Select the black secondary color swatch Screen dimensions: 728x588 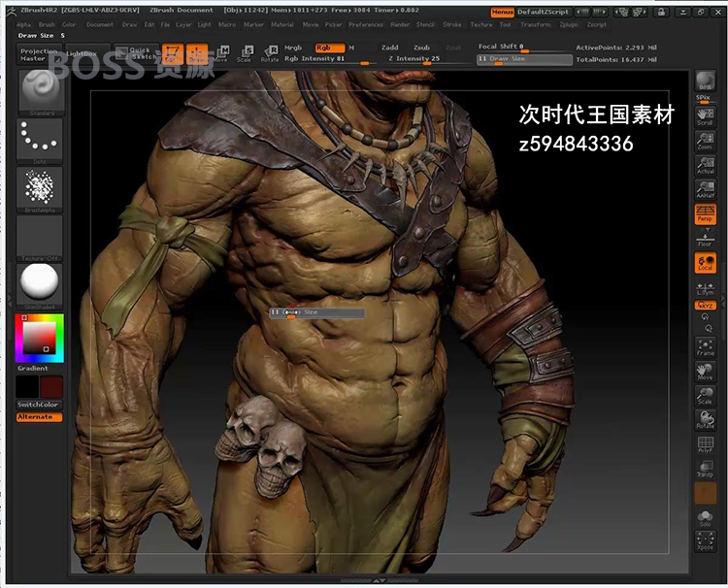click(27, 386)
